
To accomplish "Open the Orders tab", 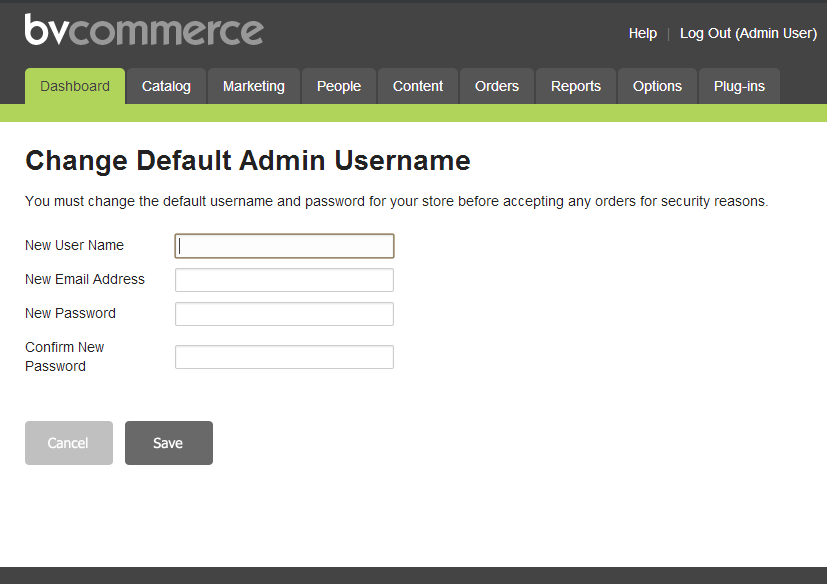I will point(497,86).
